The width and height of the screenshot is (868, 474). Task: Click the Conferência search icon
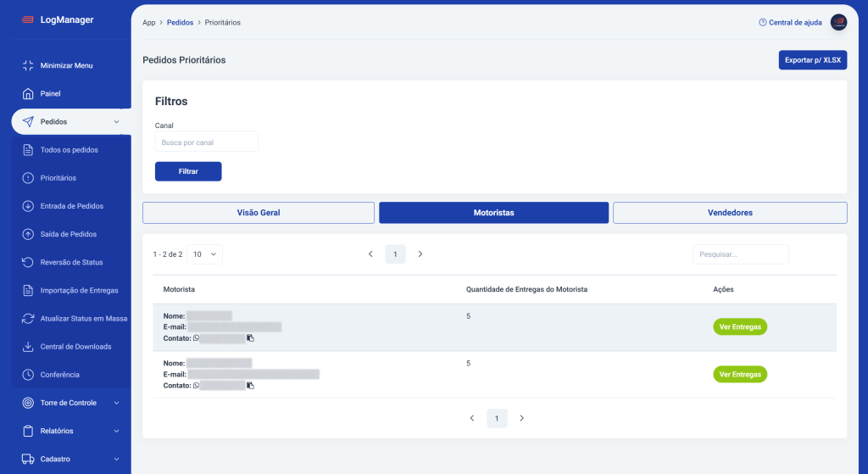pyautogui.click(x=27, y=374)
